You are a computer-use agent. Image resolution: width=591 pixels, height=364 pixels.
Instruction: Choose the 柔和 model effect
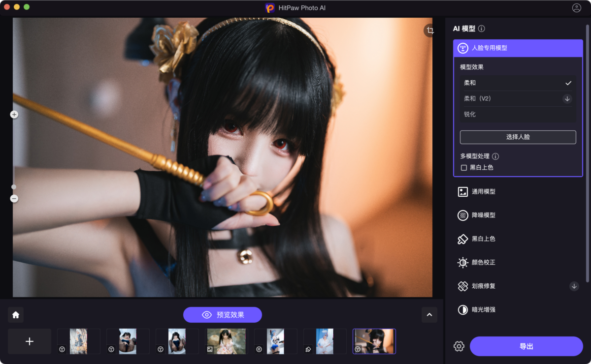pos(518,83)
